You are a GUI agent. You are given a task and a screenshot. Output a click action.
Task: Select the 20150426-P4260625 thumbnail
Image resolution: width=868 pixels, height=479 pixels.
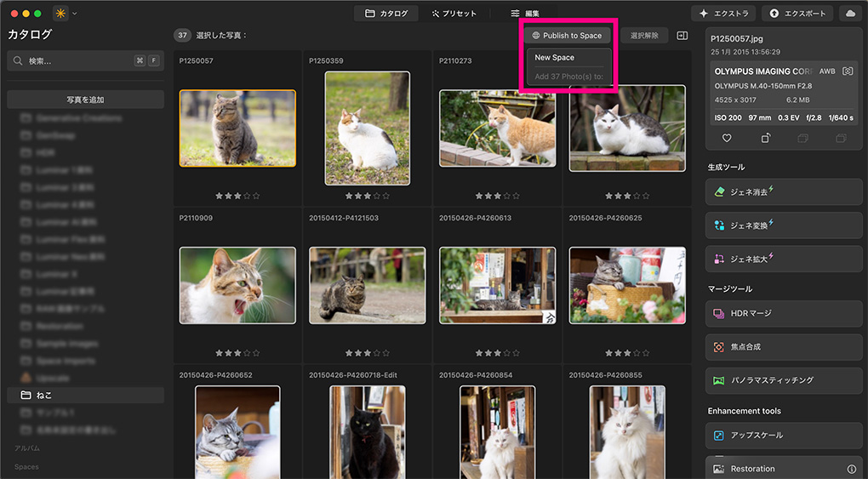pos(627,285)
